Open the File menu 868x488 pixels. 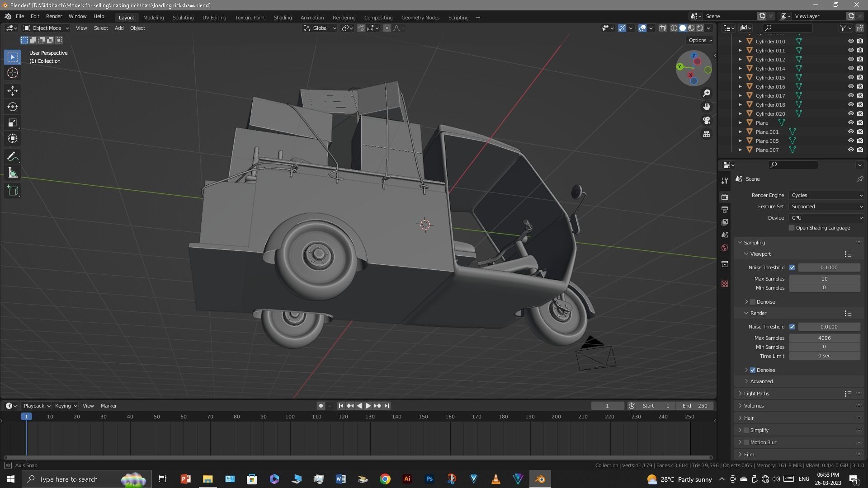click(x=20, y=16)
